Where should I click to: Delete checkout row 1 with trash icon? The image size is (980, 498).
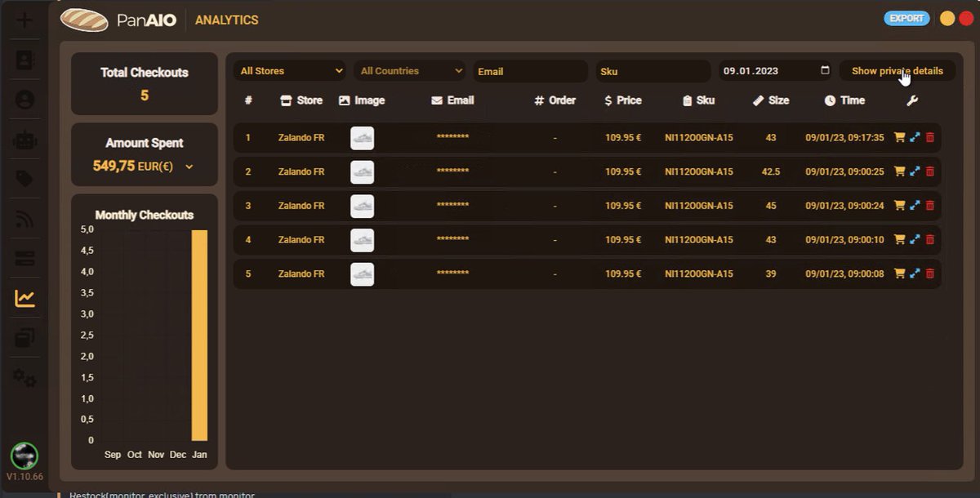click(930, 137)
